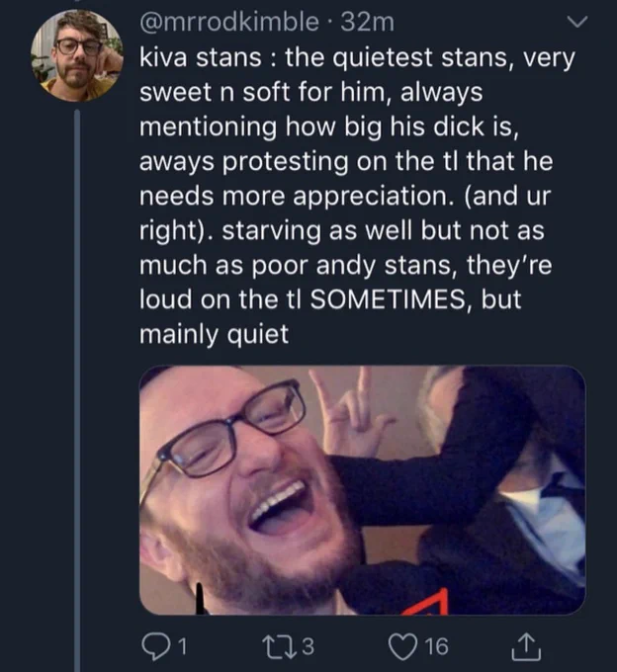Select the 'mainly quiet' last line
The height and width of the screenshot is (672, 617).
pyautogui.click(x=214, y=334)
